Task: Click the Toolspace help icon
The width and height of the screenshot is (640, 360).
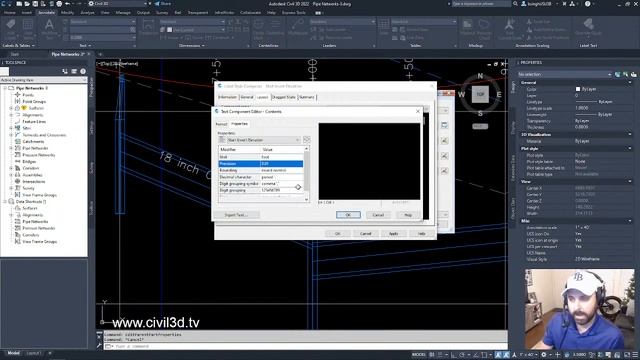Action: [83, 71]
